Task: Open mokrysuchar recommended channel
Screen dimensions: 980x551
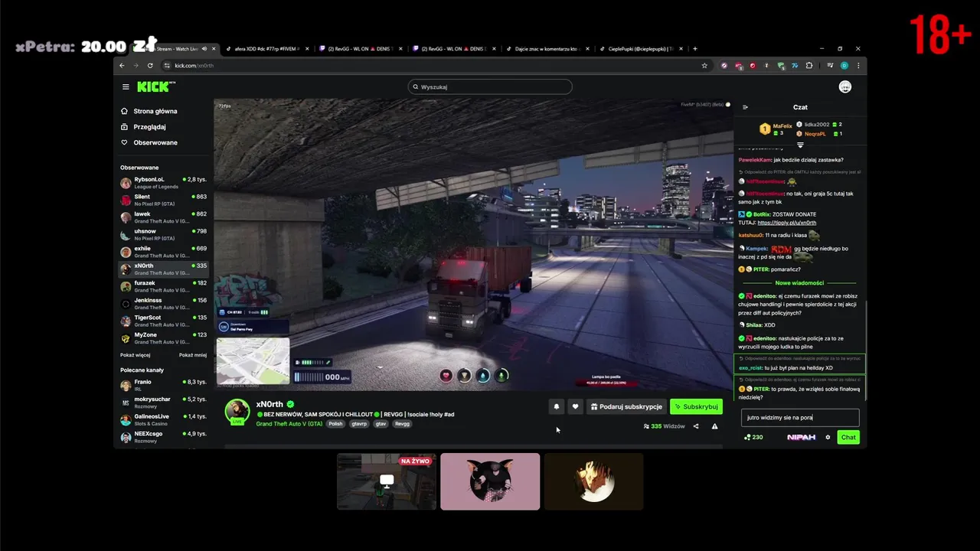Action: (163, 402)
